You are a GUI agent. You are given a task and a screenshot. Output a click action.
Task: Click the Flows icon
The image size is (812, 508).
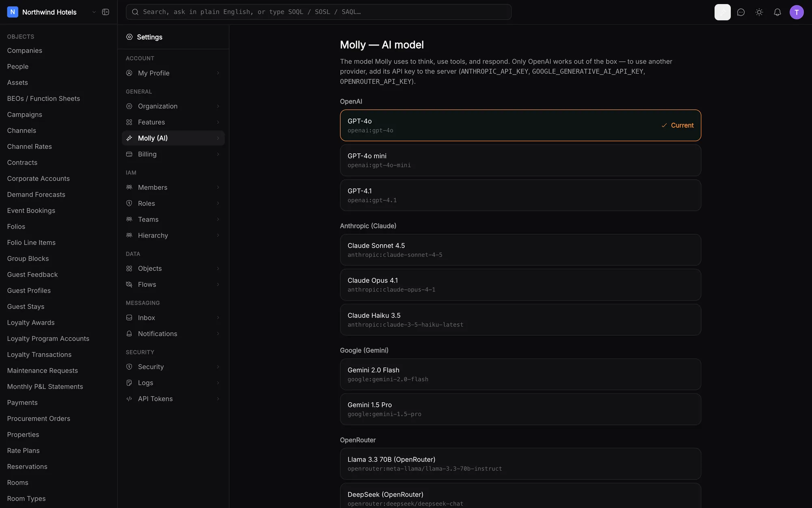point(129,284)
